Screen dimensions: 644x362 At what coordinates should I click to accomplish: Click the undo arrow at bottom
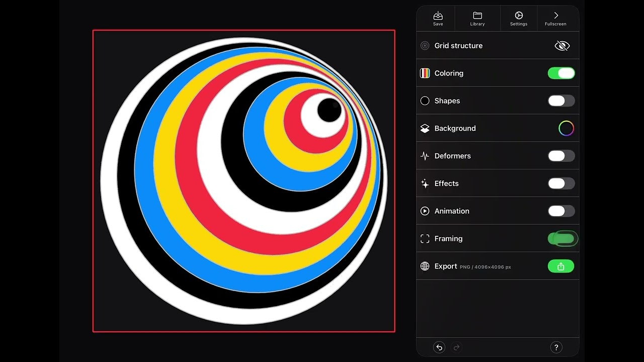click(x=439, y=347)
